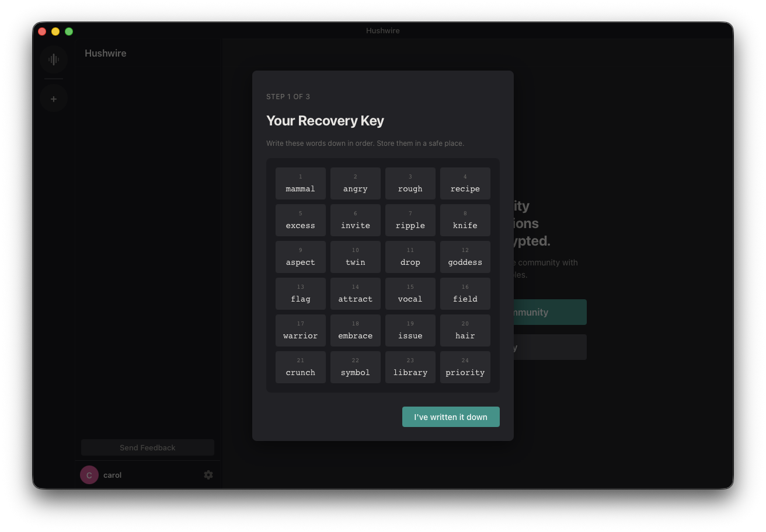Viewport: 766px width, 532px height.
Task: Select recovery word 7 ripple
Action: (410, 220)
